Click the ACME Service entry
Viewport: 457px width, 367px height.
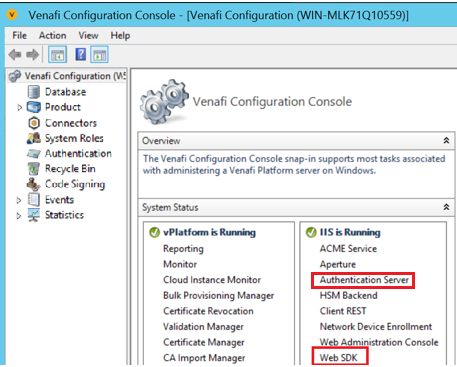tap(348, 249)
